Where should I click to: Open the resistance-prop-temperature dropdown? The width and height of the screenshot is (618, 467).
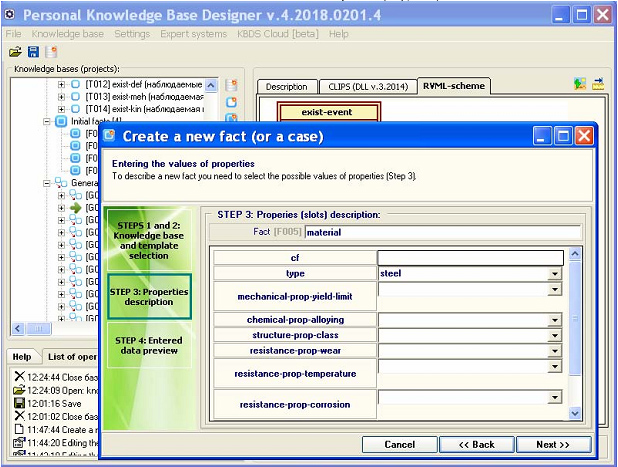555,367
